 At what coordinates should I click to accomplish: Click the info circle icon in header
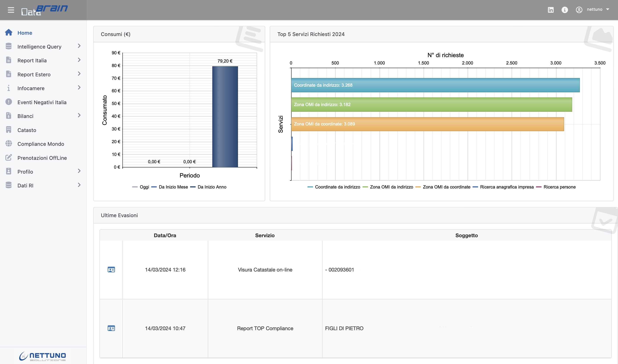(564, 10)
